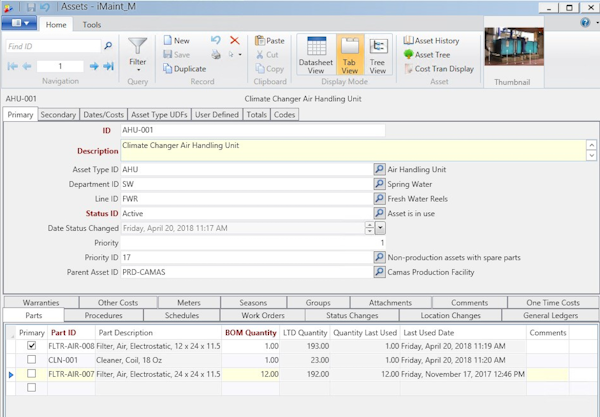Uncheck Primary box for FLTR-AIR-008

tap(32, 346)
